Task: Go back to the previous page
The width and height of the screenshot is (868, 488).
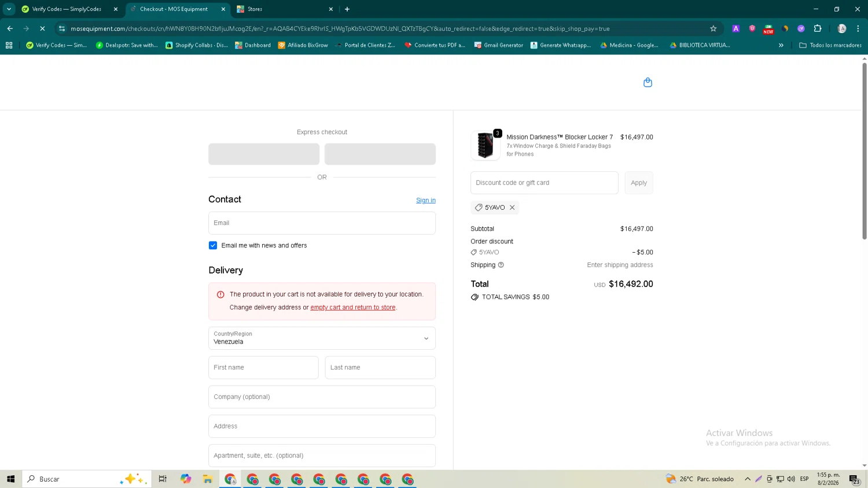Action: pos(10,28)
